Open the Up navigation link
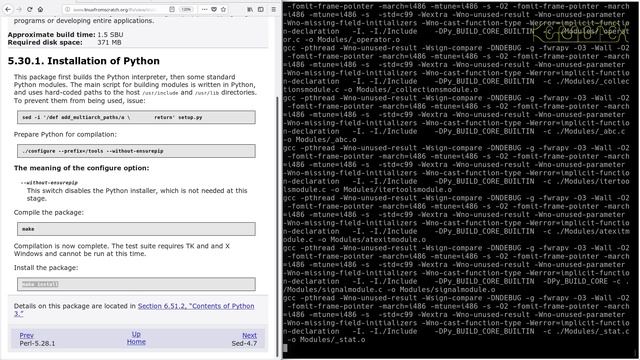Screen dimensions: 640x360 [136, 334]
